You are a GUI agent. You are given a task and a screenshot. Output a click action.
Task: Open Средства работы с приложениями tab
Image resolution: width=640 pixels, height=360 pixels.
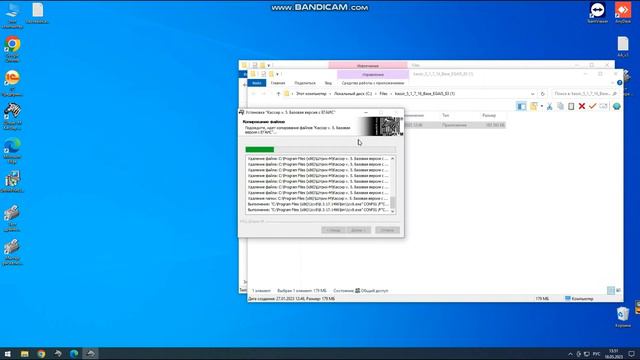coord(373,83)
